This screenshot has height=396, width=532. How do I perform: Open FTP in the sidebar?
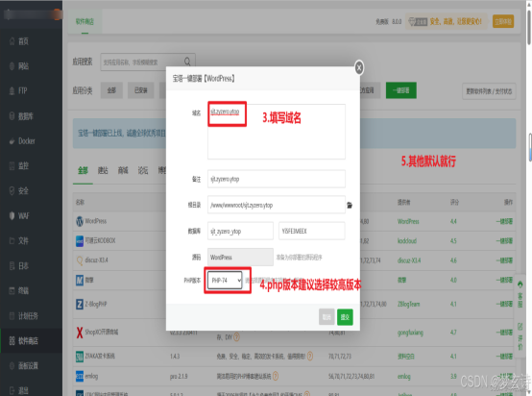(x=22, y=90)
